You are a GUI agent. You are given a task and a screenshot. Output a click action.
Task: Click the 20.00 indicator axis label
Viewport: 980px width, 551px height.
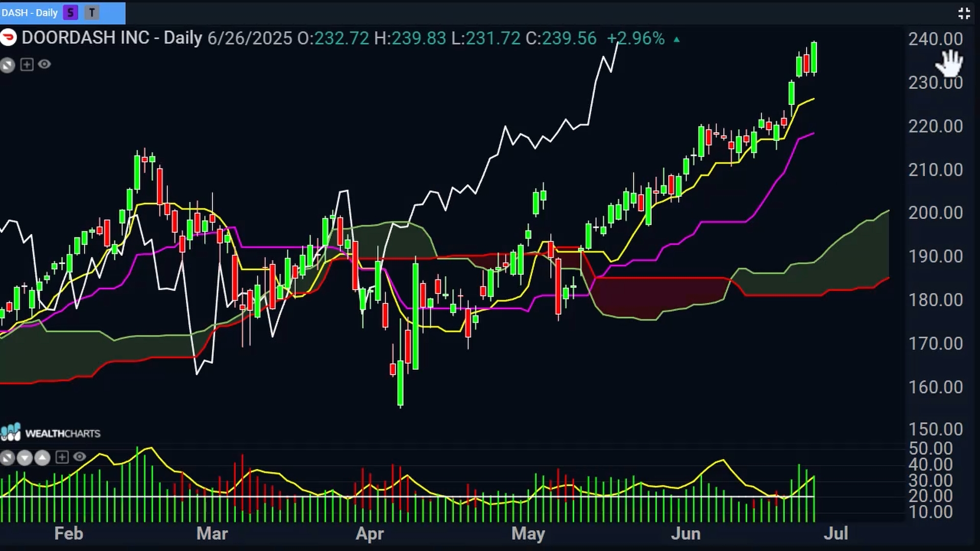930,496
